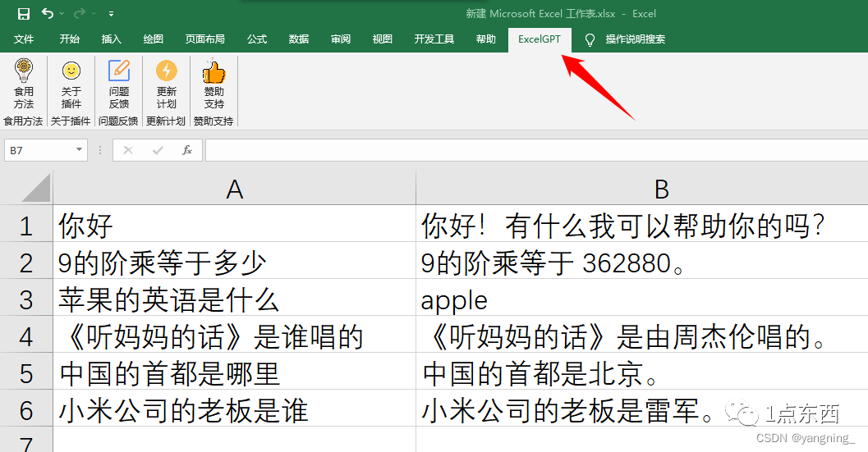This screenshot has height=452, width=868.
Task: Open the 文件 menu tab
Action: click(24, 39)
